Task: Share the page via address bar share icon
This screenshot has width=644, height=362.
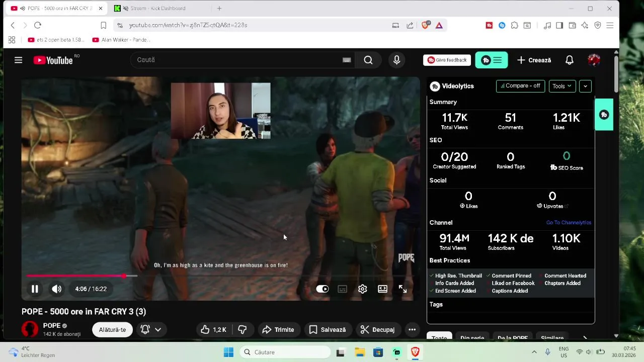Action: (x=410, y=25)
